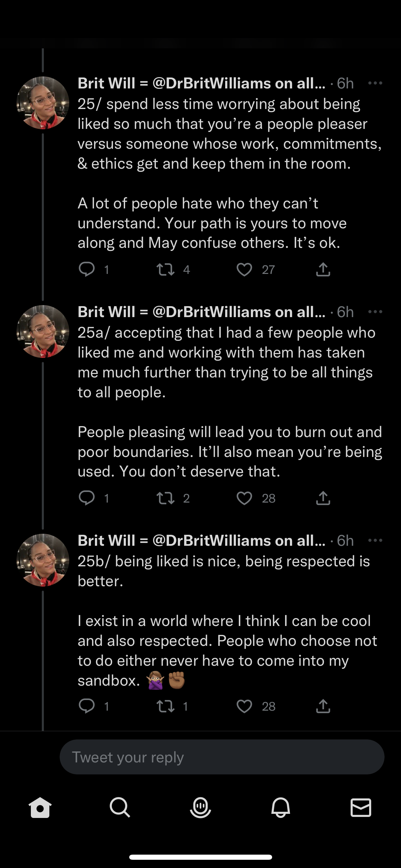Open the Spaces tab
The width and height of the screenshot is (401, 868).
tap(200, 807)
